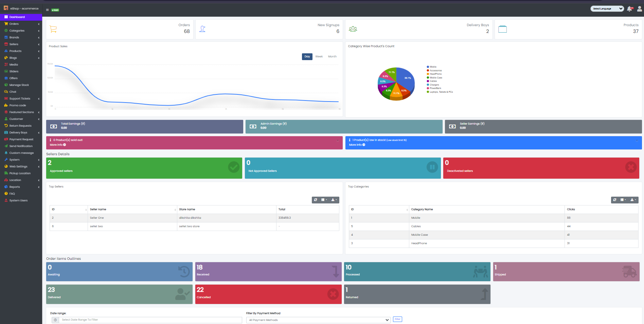This screenshot has height=324, width=644.
Task: Open the Select Language dropdown
Action: click(x=607, y=9)
